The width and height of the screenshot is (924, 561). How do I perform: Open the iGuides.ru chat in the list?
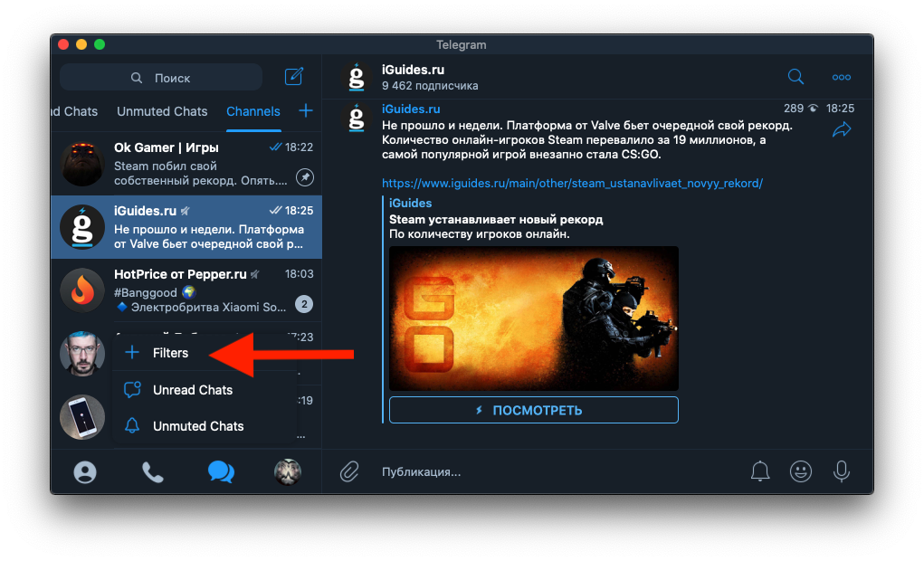186,227
